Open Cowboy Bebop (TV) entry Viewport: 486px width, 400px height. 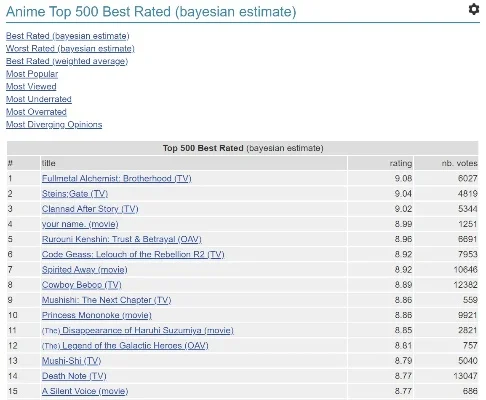[x=82, y=285]
